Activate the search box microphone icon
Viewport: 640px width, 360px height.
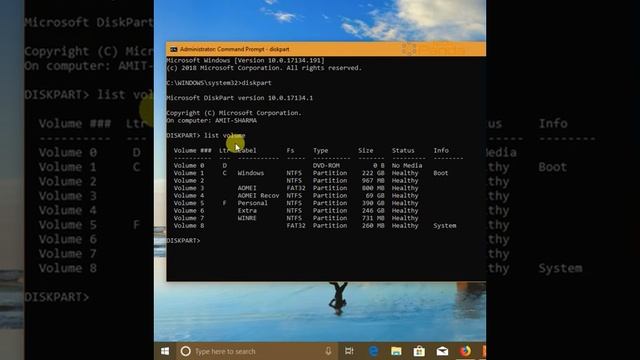click(328, 351)
